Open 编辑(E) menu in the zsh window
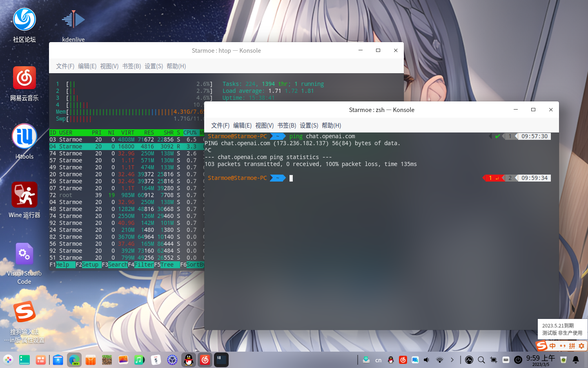This screenshot has height=368, width=588. click(x=242, y=126)
